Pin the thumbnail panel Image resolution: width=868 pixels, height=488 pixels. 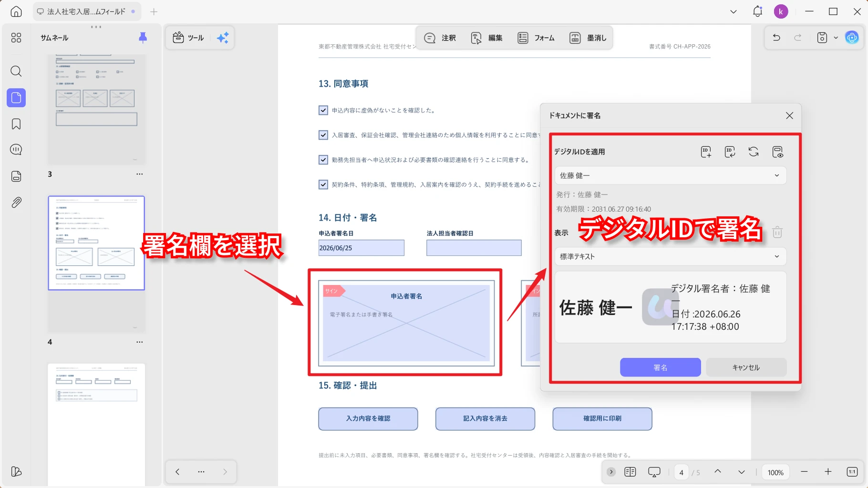point(143,38)
